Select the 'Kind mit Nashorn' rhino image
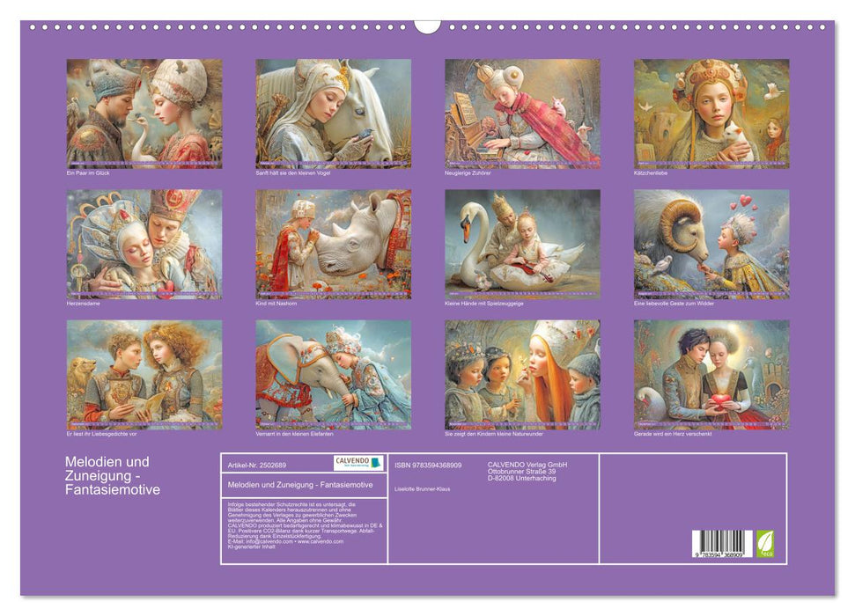The image size is (855, 616). click(x=333, y=245)
